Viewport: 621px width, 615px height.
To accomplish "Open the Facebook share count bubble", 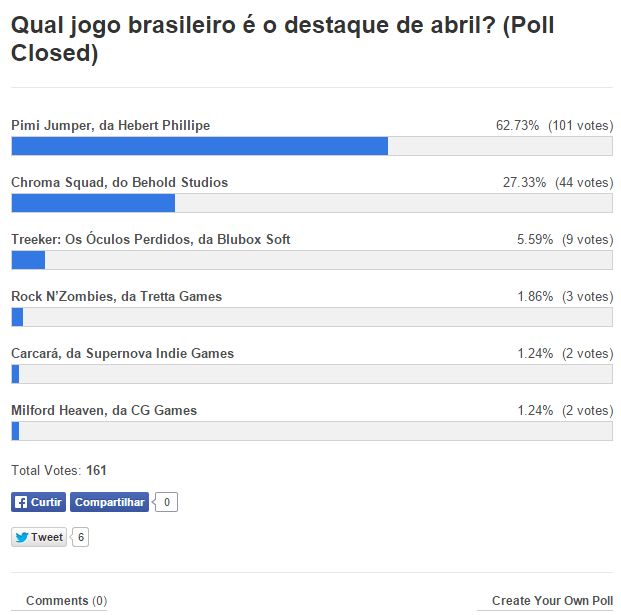I will [x=166, y=502].
